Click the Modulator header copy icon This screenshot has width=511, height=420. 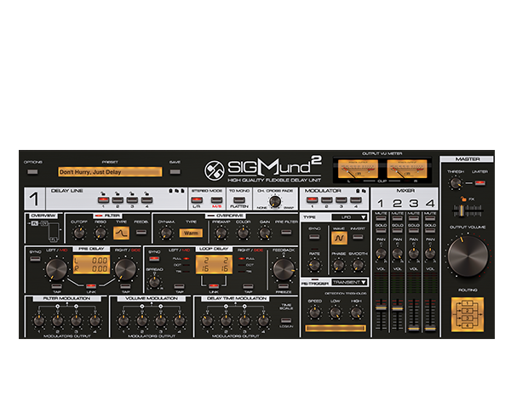(x=364, y=191)
